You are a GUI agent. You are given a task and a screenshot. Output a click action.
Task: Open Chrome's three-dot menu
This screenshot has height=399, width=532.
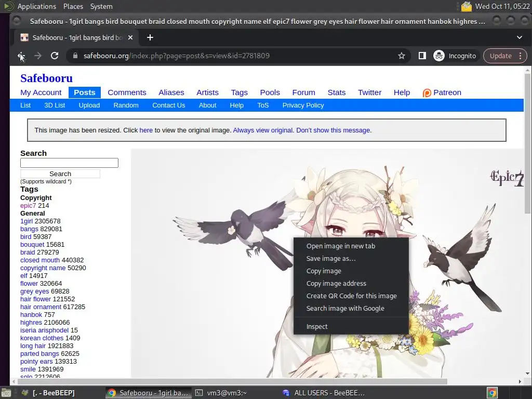point(520,56)
